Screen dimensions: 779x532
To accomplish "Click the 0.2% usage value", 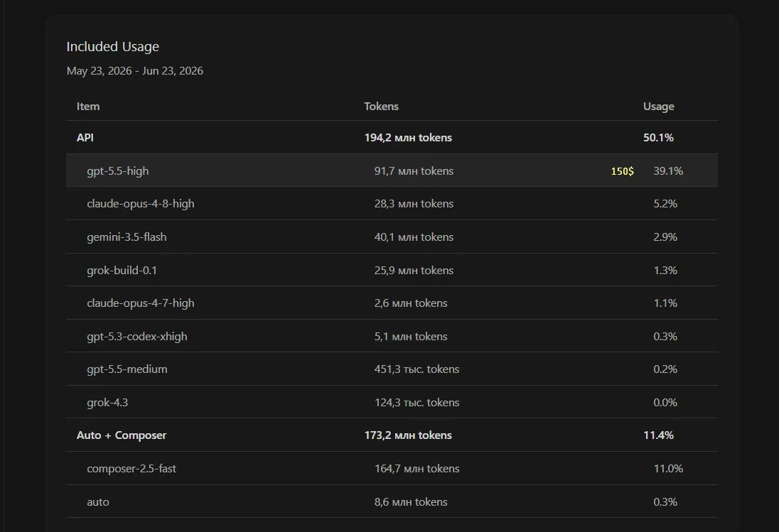I will [x=665, y=369].
